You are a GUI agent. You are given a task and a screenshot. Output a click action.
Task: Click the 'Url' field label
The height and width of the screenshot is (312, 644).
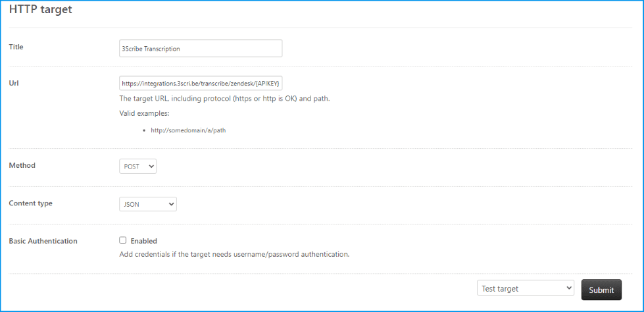(14, 83)
